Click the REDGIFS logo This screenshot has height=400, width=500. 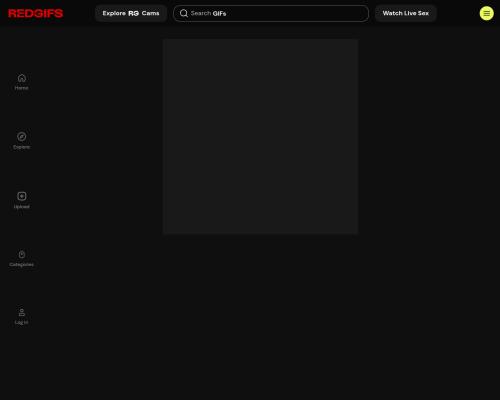click(x=35, y=13)
